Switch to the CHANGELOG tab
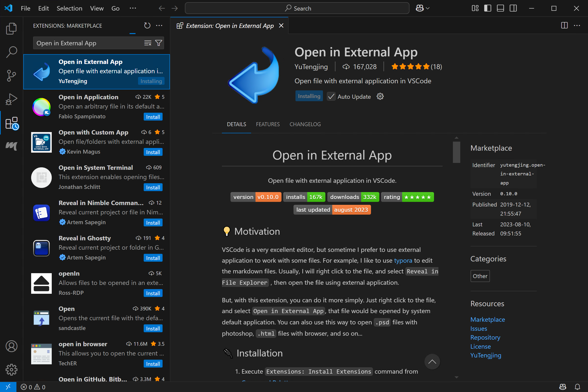 click(x=305, y=124)
